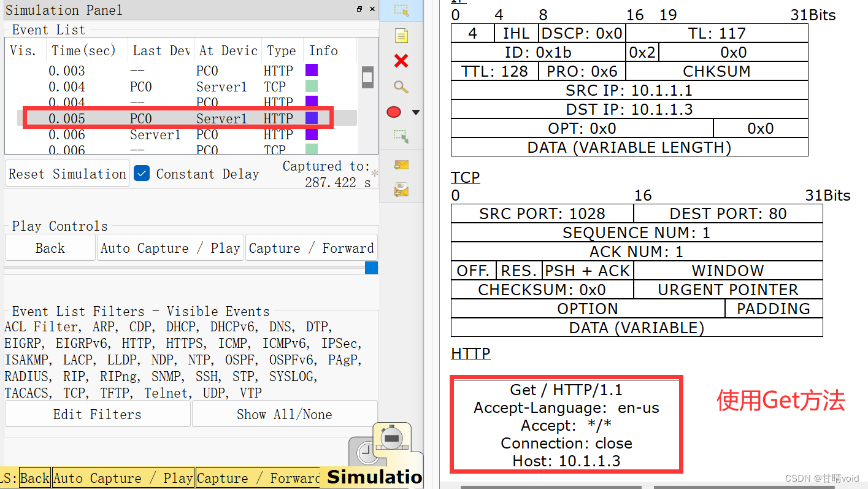This screenshot has height=489, width=868.
Task: Select the 0.003 HTTP event at PC0
Action: point(181,71)
